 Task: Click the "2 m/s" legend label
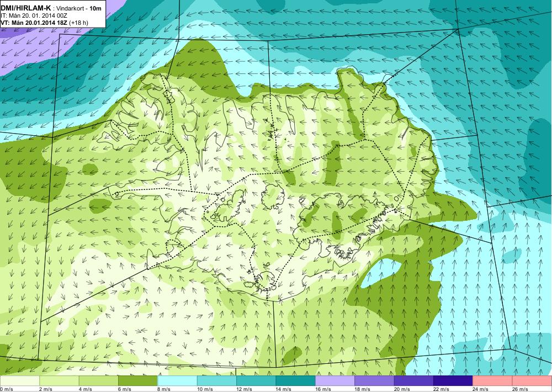[46, 389]
